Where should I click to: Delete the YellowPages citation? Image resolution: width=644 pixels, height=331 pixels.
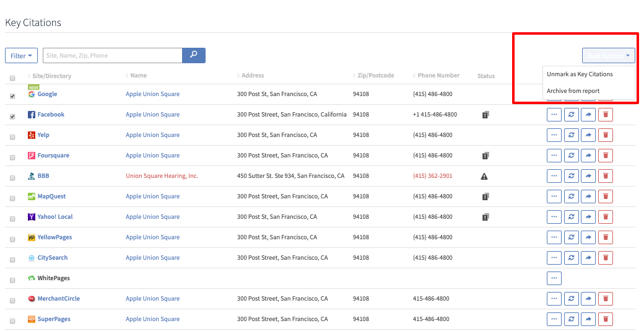(x=606, y=237)
